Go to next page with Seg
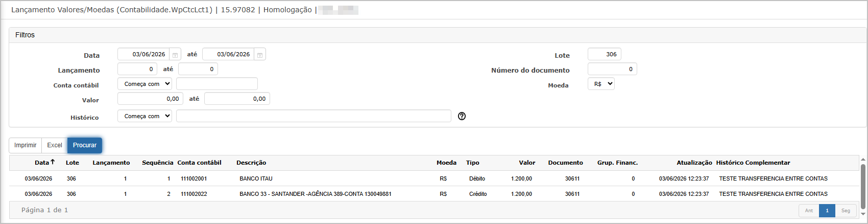This screenshot has width=868, height=224. [846, 210]
